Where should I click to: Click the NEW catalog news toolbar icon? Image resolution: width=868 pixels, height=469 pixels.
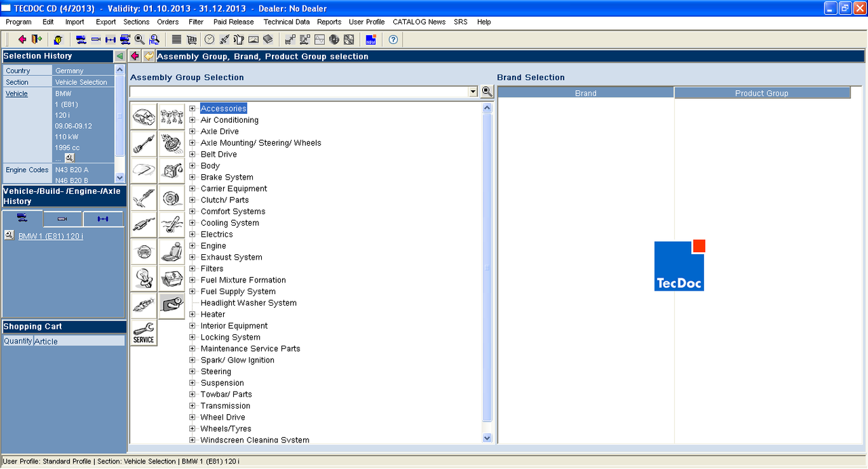371,39
